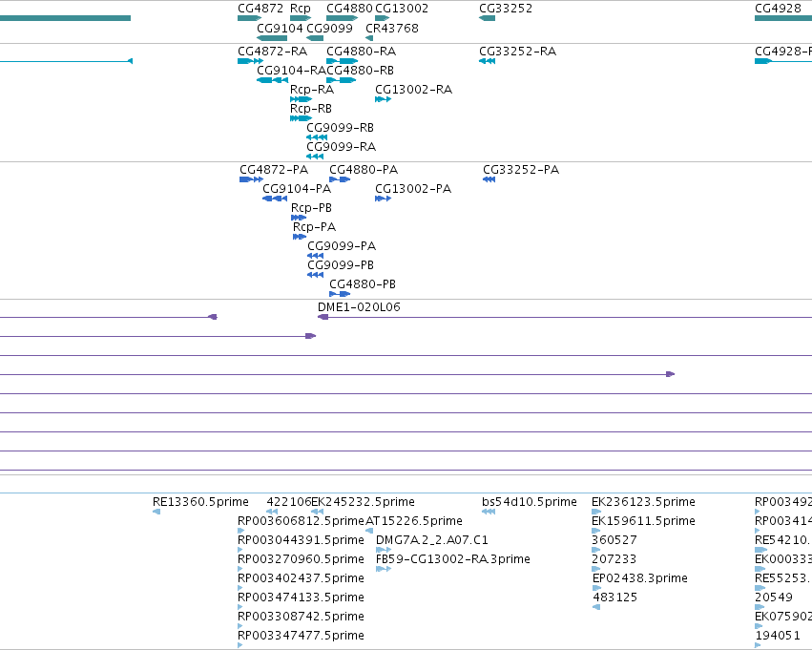Click the EK236123.5prime EST label
This screenshot has height=650, width=812.
pos(643,502)
